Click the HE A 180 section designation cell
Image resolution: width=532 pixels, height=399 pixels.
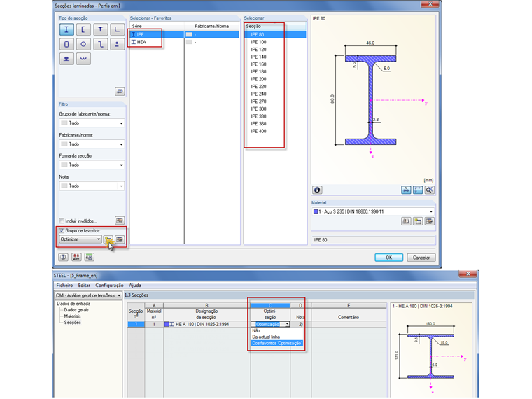point(207,324)
